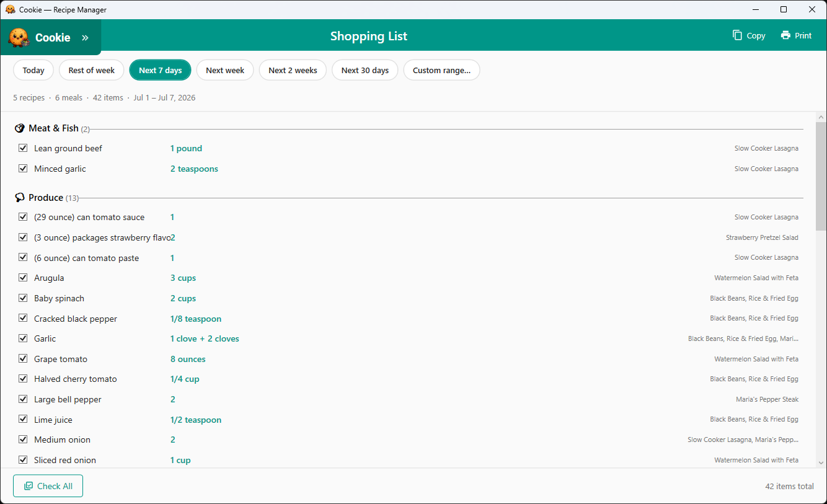This screenshot has height=504, width=827.
Task: Choose the Next 30 days range
Action: coord(365,70)
